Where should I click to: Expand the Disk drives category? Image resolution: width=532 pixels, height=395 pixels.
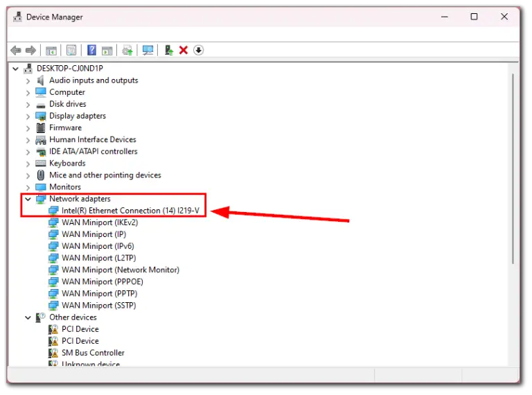coord(28,105)
